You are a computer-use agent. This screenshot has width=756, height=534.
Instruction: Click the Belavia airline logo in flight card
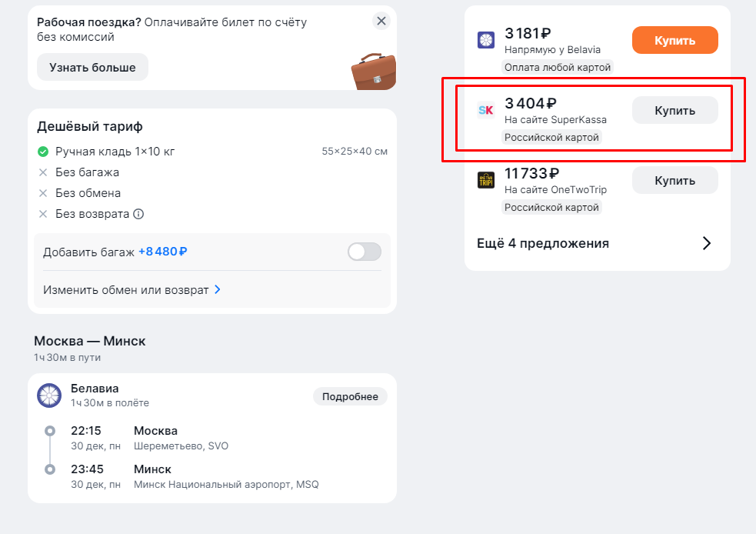point(49,395)
